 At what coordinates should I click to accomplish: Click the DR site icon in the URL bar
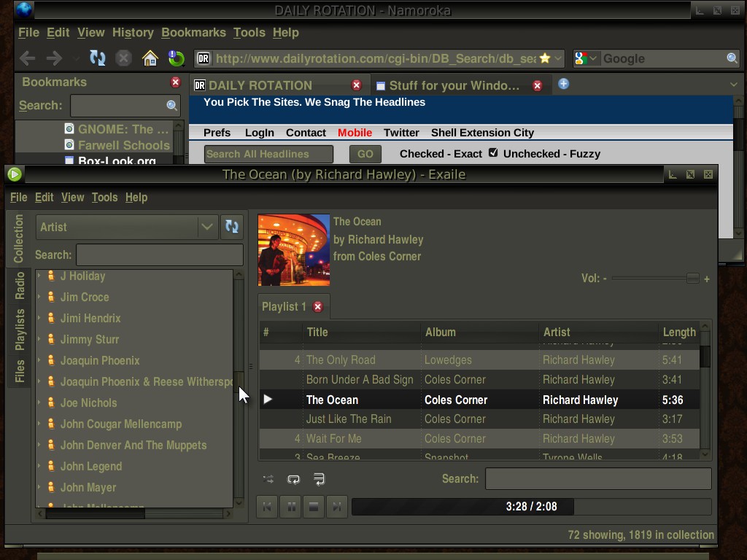point(204,58)
